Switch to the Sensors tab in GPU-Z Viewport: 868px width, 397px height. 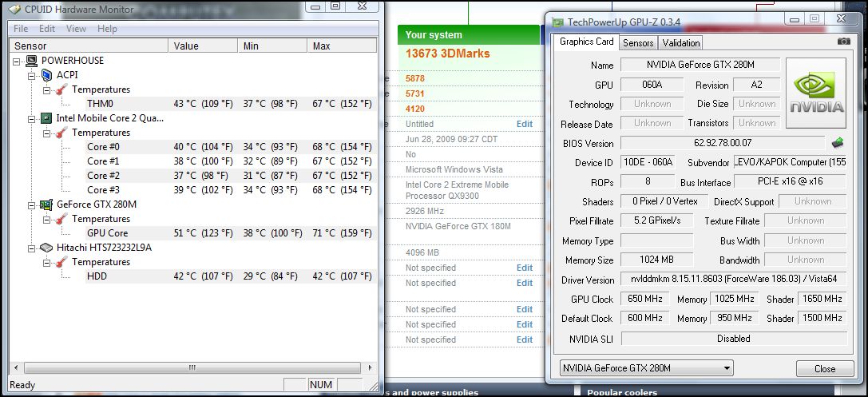pos(638,42)
